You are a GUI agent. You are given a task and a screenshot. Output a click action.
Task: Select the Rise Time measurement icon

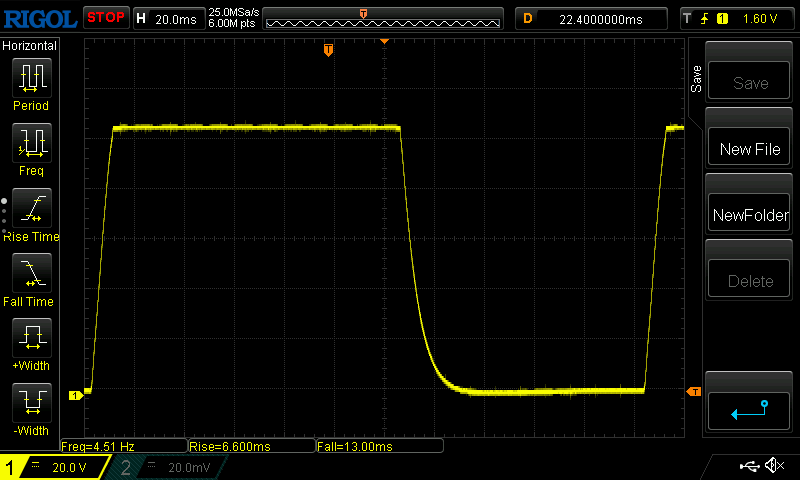(32, 208)
